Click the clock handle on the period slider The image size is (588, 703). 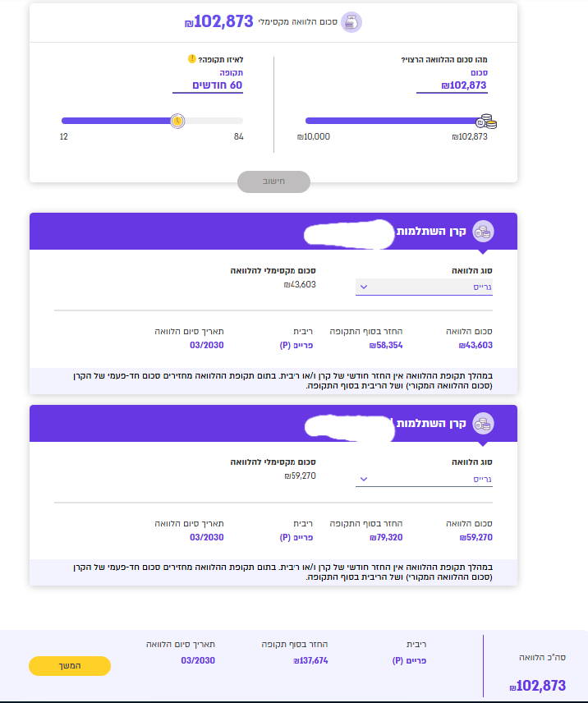click(177, 121)
